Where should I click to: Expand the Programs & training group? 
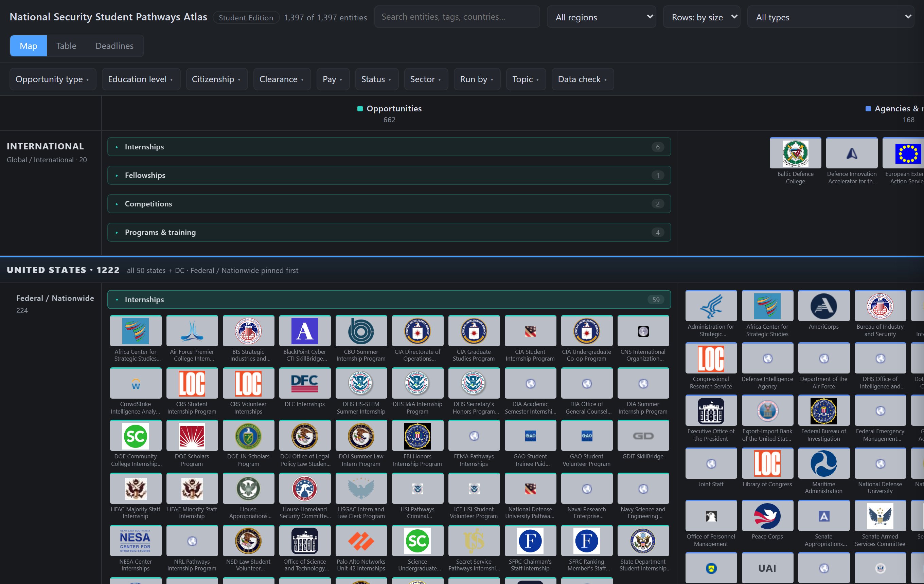(389, 232)
